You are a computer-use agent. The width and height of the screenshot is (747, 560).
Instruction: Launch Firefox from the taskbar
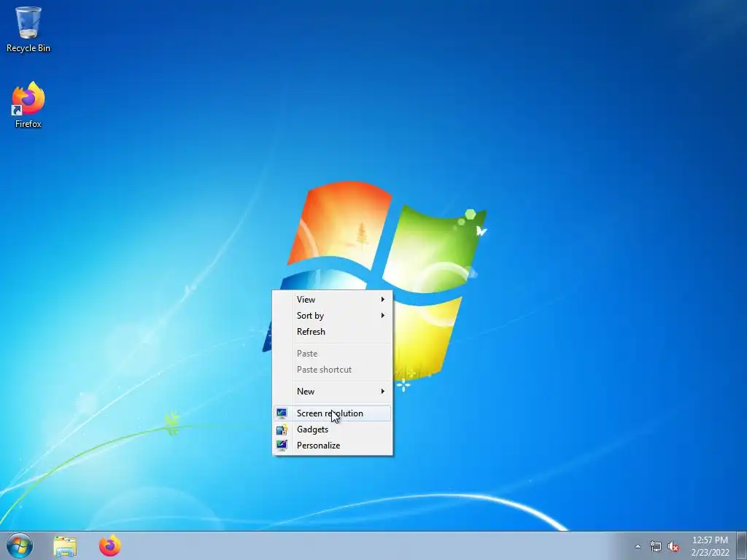(109, 546)
